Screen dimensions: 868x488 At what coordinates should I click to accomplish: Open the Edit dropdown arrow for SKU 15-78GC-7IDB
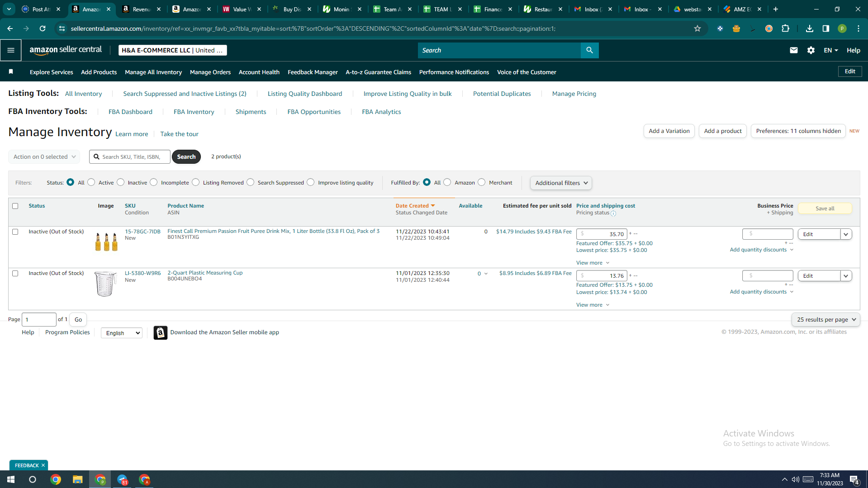846,234
